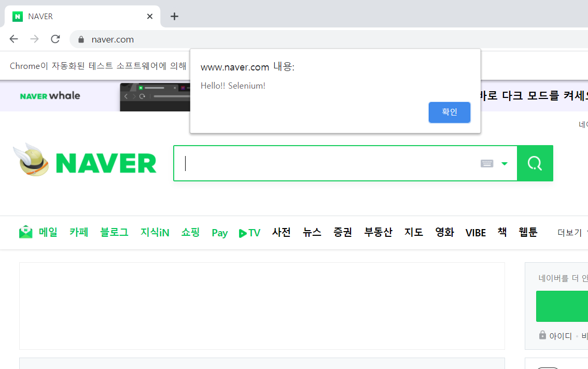Click the mail envelope icon

(26, 232)
